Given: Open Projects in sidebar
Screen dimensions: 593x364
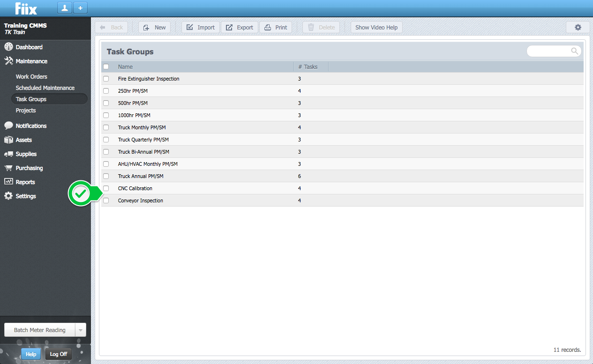Looking at the screenshot, I should point(26,110).
